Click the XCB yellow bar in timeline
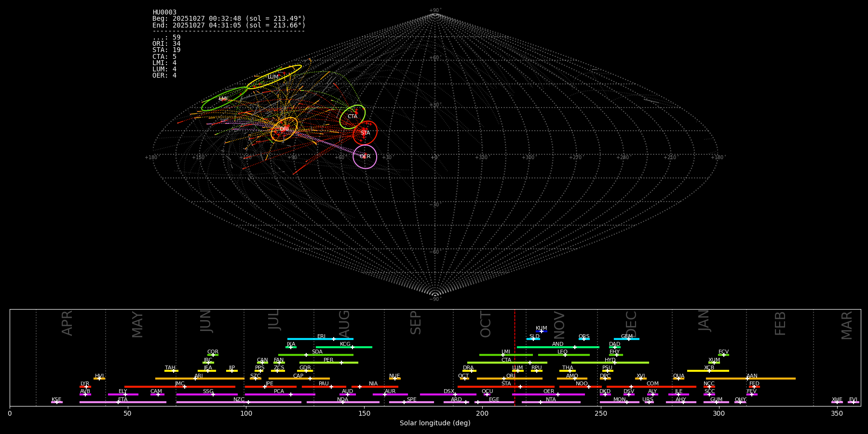 (x=708, y=371)
